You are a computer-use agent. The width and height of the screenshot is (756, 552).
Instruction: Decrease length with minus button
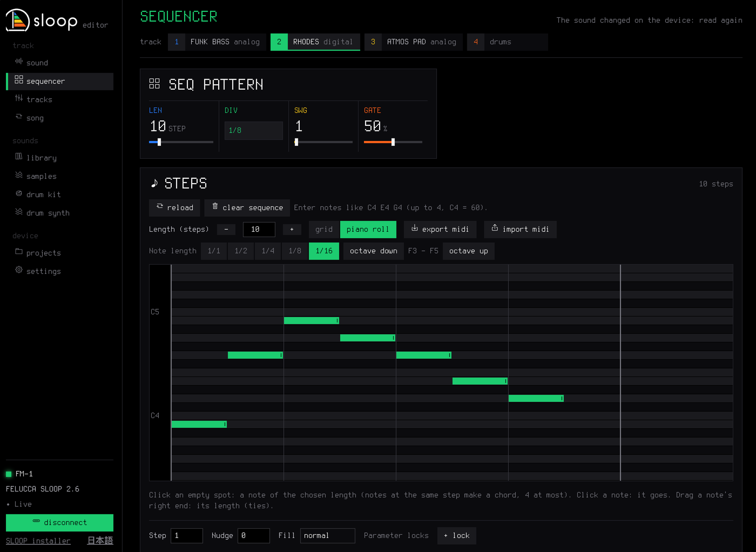[226, 230]
